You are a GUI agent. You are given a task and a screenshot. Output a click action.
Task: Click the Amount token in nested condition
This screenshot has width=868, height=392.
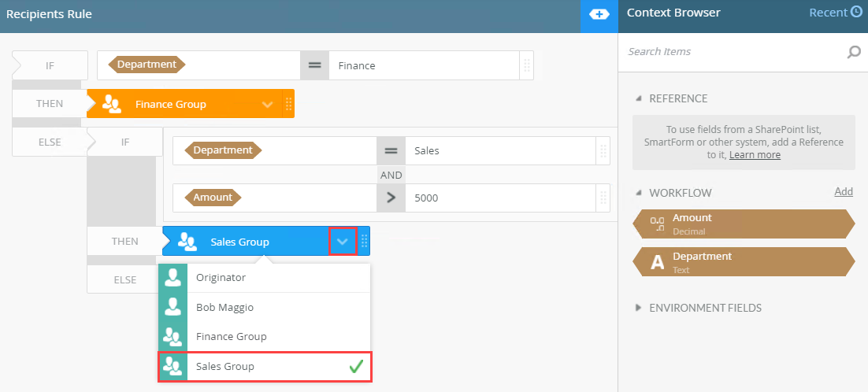[x=213, y=197]
